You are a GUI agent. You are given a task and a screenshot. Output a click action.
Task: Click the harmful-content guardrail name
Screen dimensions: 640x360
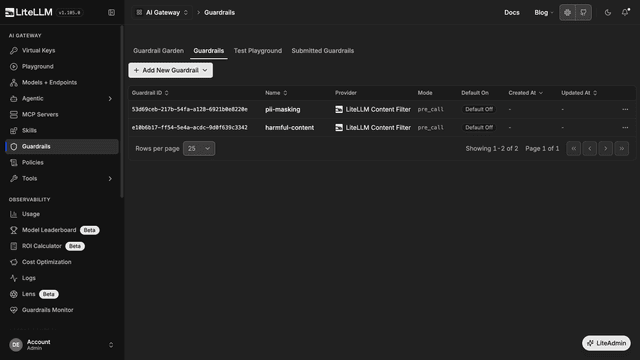[289, 128]
